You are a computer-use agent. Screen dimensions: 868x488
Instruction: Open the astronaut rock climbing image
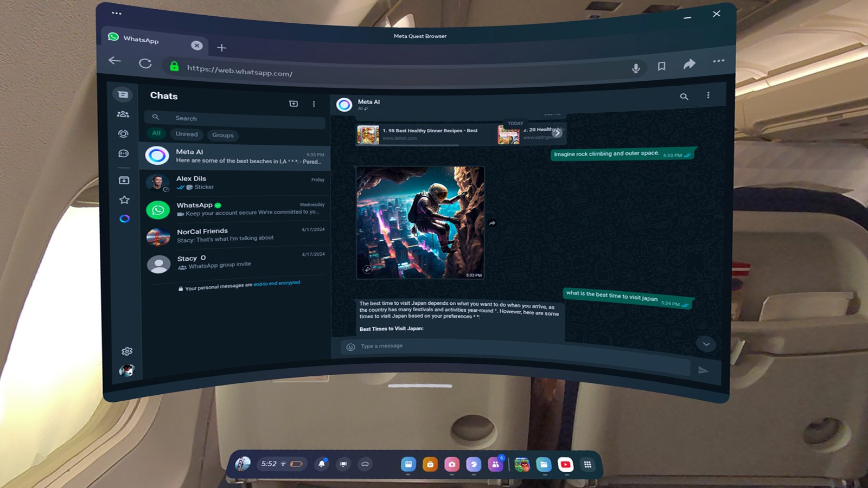[420, 222]
